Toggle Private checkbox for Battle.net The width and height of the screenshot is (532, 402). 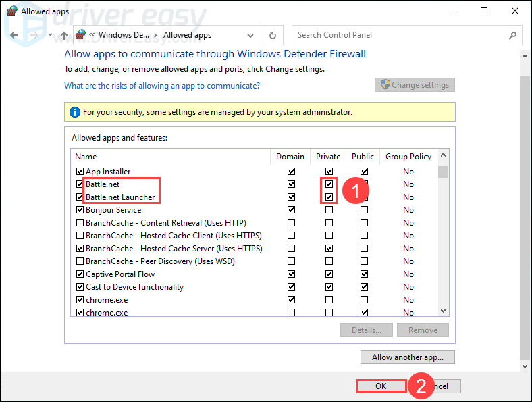click(x=329, y=184)
